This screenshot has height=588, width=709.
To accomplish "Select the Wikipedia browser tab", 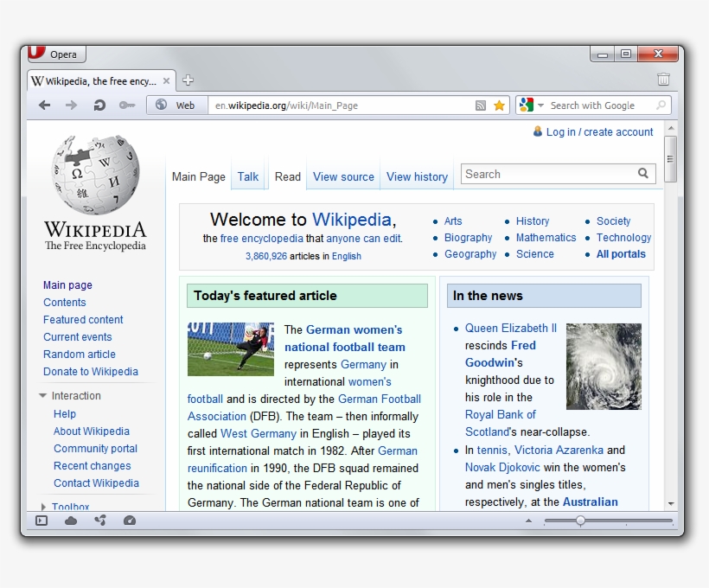I will click(x=101, y=81).
